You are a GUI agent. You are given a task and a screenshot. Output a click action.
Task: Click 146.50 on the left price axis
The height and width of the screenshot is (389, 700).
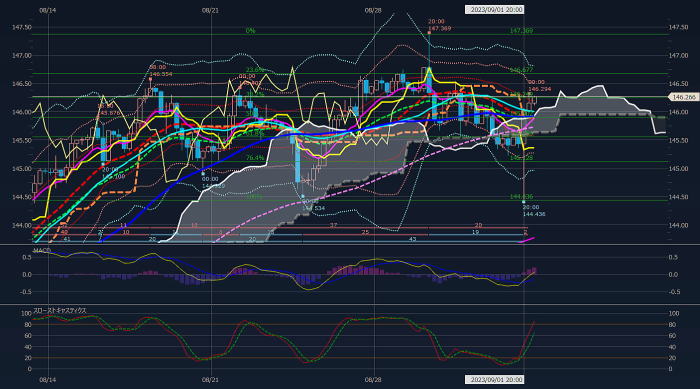click(x=22, y=84)
